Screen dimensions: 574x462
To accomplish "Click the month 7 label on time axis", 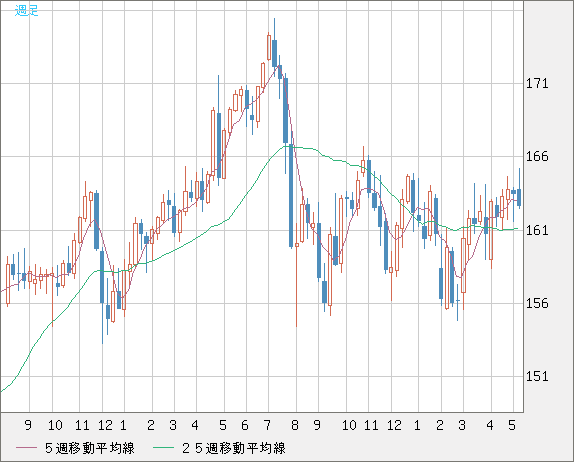I will pyautogui.click(x=267, y=425).
